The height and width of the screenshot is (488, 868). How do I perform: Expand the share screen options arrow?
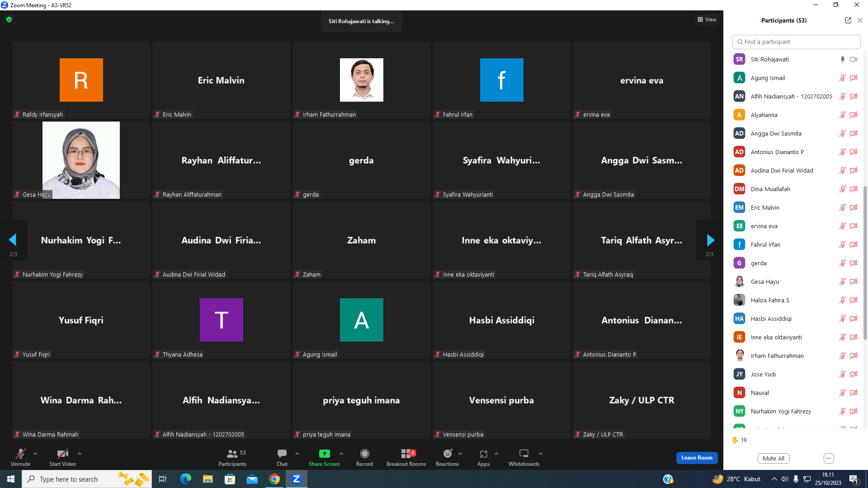pyautogui.click(x=341, y=454)
